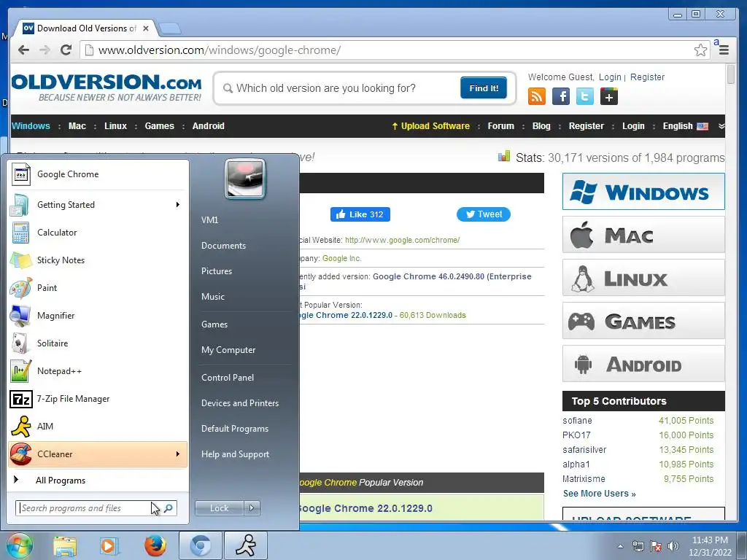Click the page vertical scrollbar thumb
The width and height of the screenshot is (747, 560).
(x=731, y=75)
